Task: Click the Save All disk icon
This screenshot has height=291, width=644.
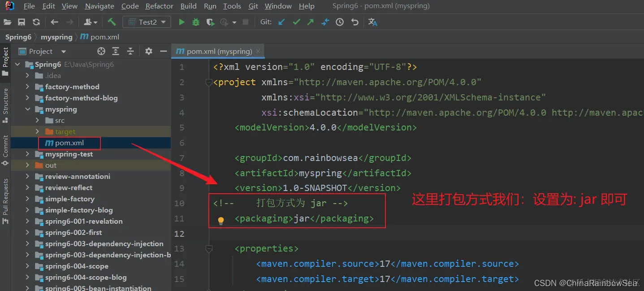Action: tap(22, 22)
